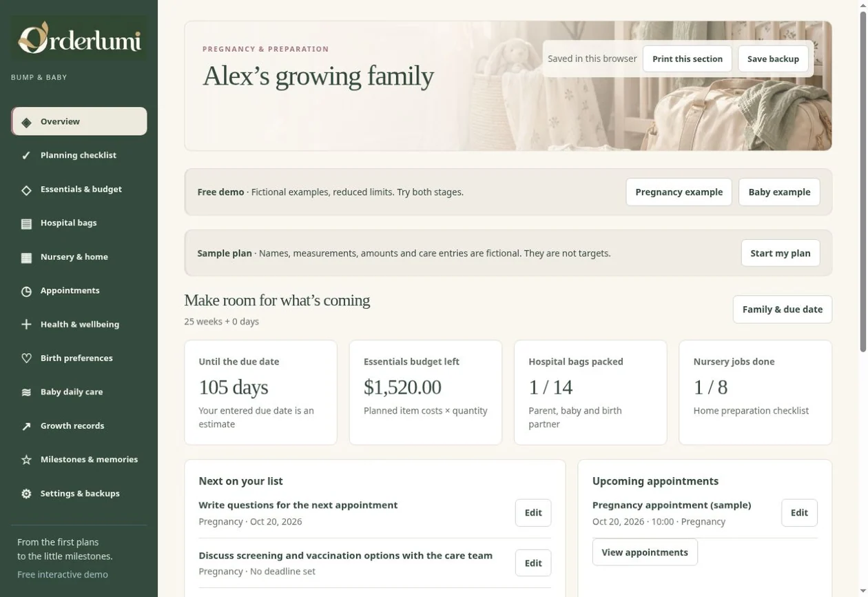Screen dimensions: 868x597
Task: Edit the Pregnancy appointment (sample)
Action: (799, 513)
